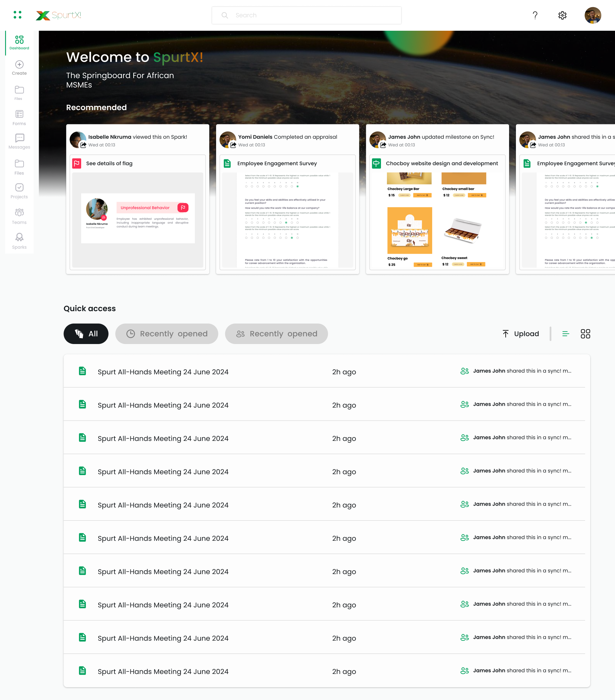Open the app grid dots menu

[x=17, y=15]
